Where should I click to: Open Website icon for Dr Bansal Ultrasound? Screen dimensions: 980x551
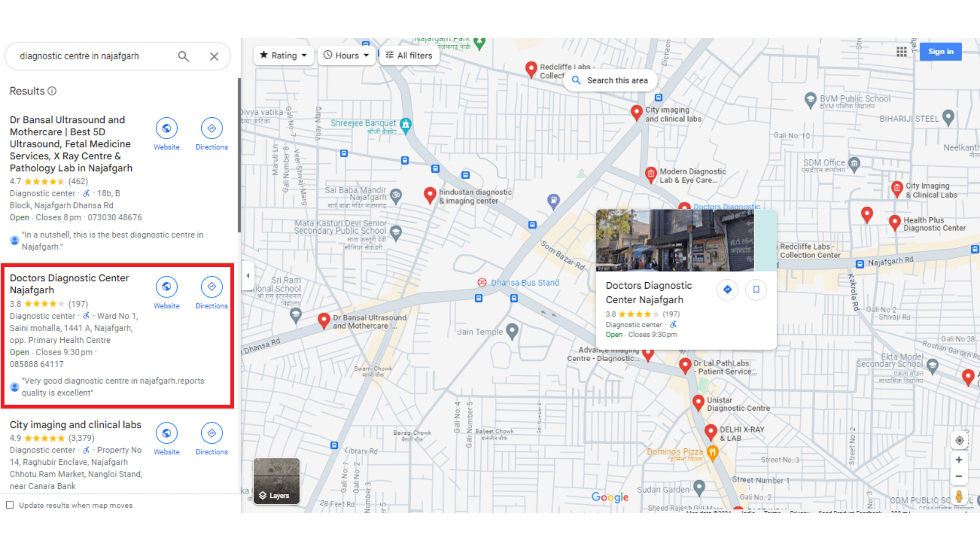pyautogui.click(x=166, y=129)
